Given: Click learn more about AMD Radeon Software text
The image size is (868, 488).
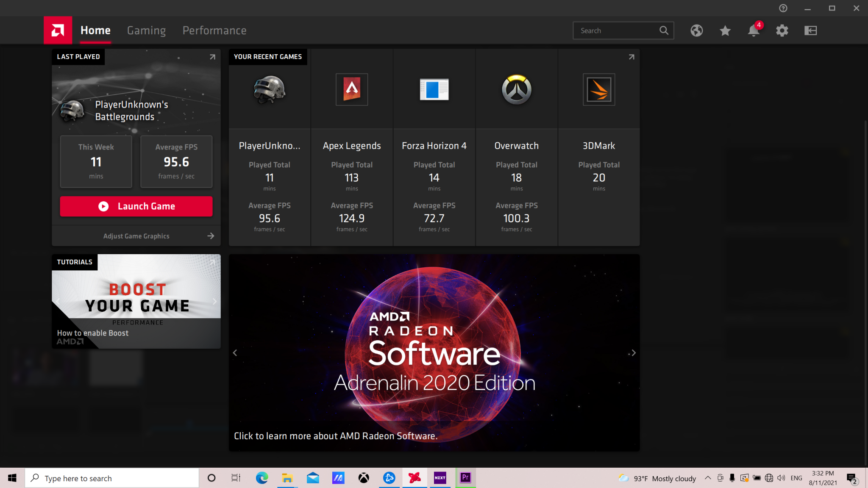Looking at the screenshot, I should coord(336,436).
